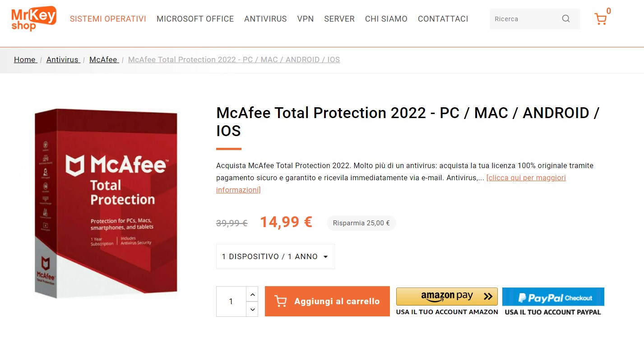644x347 pixels.
Task: Open the clicca qui per maggiori informazioni link
Action: 526,178
